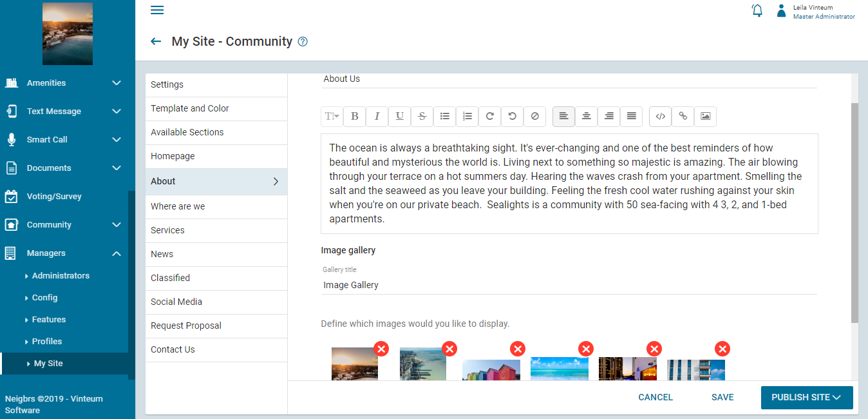Center-align the text

(x=586, y=117)
